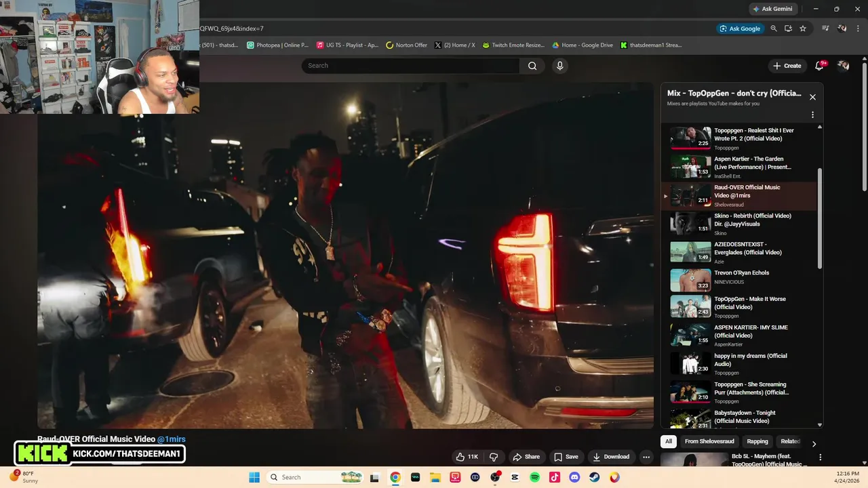The width and height of the screenshot is (868, 488).
Task: Click the music video player area
Action: [345, 256]
